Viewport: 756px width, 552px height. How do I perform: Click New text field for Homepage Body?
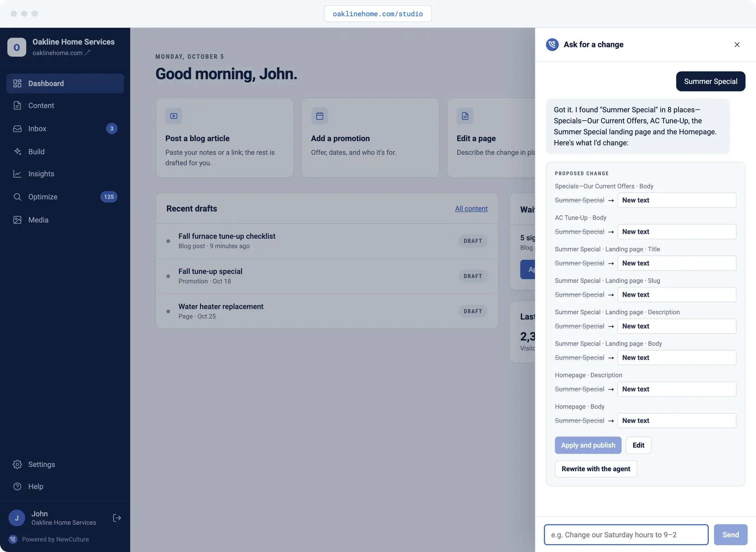click(x=677, y=421)
